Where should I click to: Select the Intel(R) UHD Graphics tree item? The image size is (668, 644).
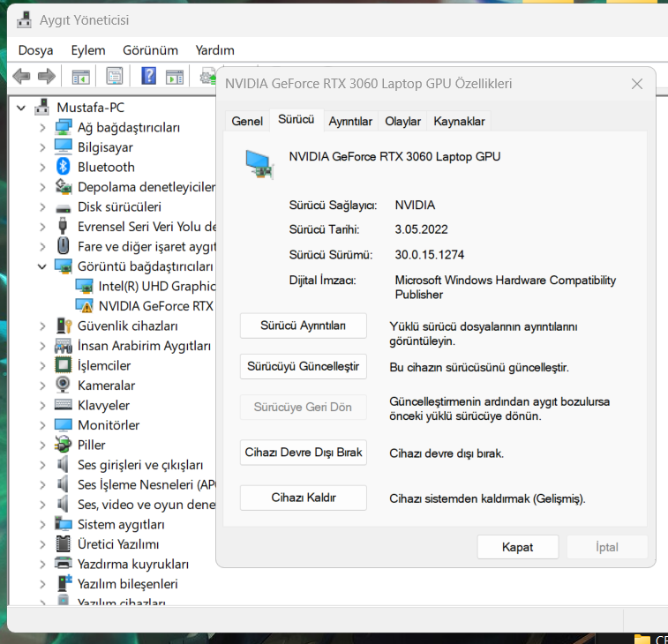click(x=157, y=286)
